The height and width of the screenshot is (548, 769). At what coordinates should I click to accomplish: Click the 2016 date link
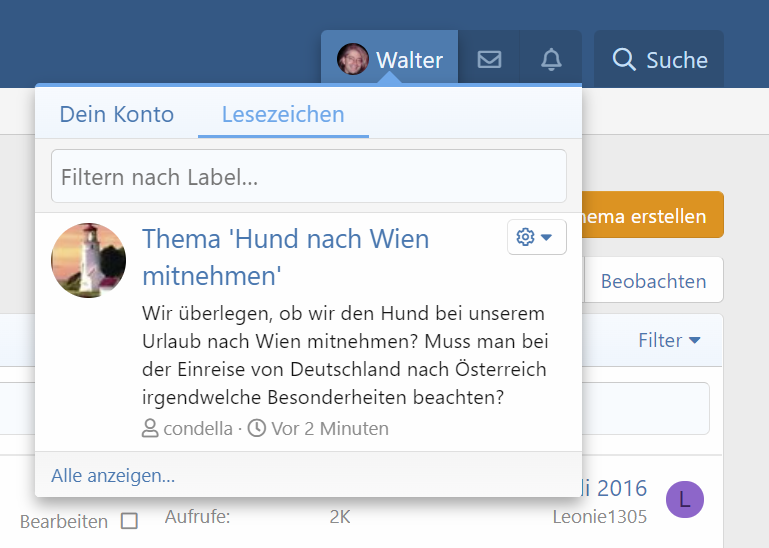[x=613, y=488]
